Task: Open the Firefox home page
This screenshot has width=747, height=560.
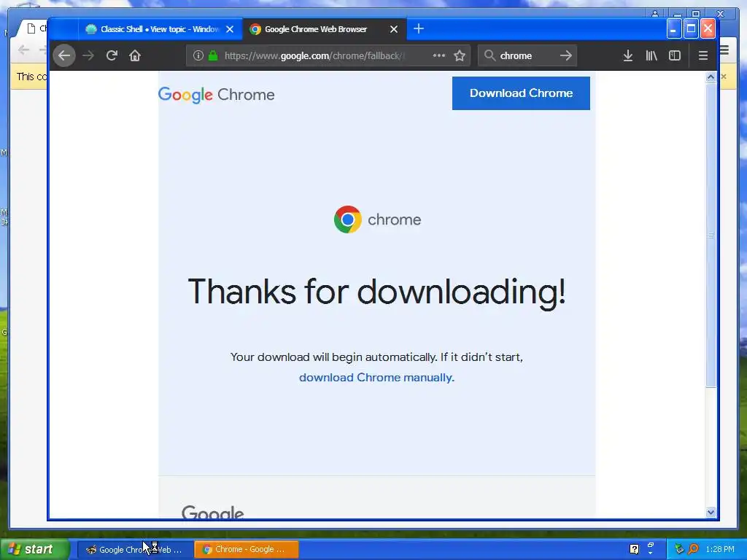Action: coord(135,55)
